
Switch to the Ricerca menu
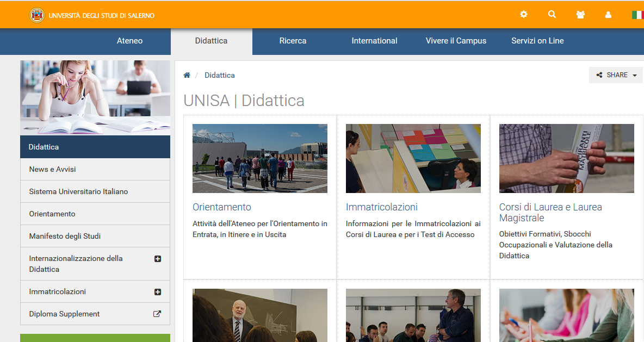coord(293,41)
